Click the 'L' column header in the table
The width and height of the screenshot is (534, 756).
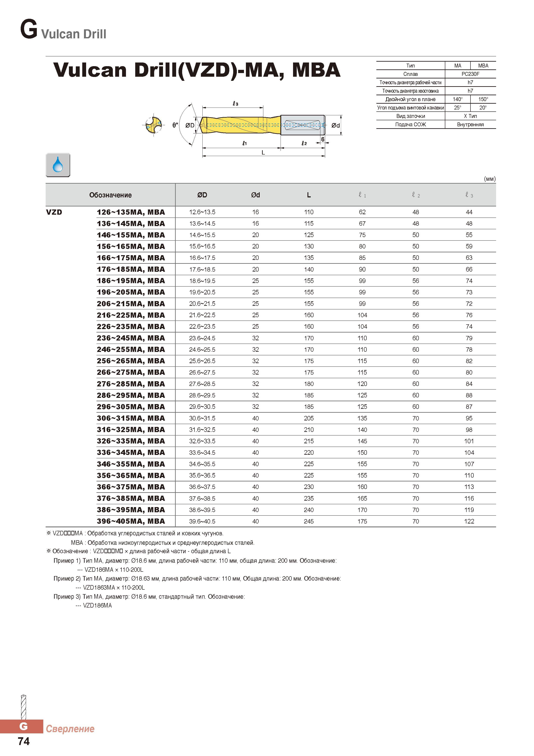(x=309, y=195)
